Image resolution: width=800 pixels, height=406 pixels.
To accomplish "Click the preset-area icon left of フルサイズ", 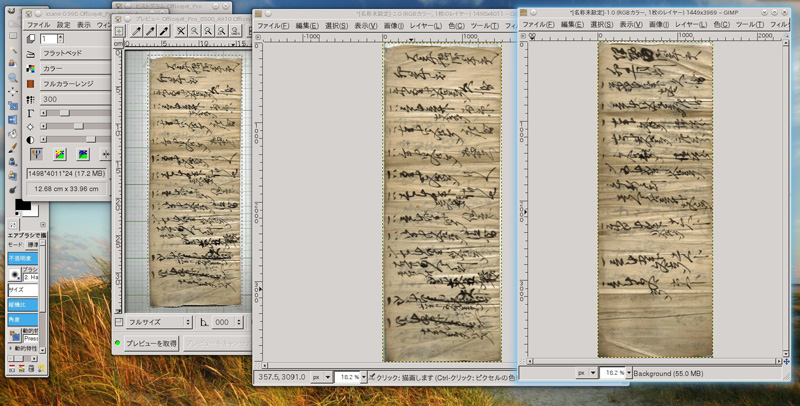I will (x=119, y=322).
